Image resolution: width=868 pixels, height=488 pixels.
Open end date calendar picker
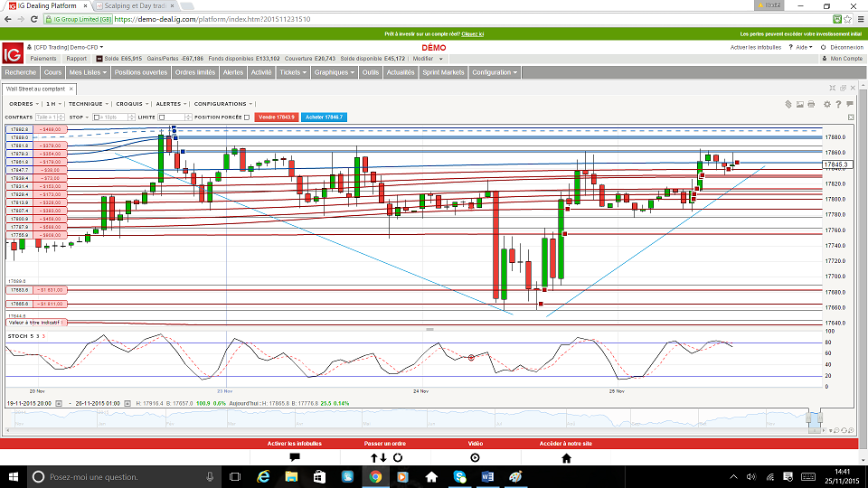click(127, 403)
